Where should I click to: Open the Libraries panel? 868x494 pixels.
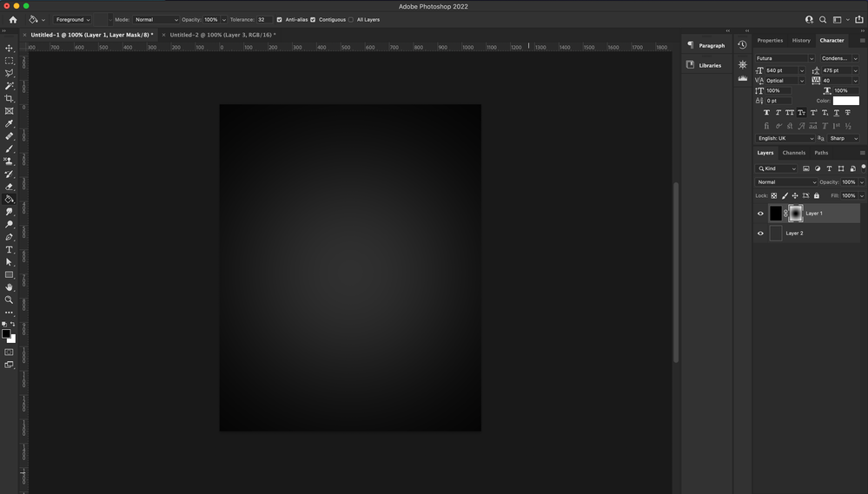705,65
